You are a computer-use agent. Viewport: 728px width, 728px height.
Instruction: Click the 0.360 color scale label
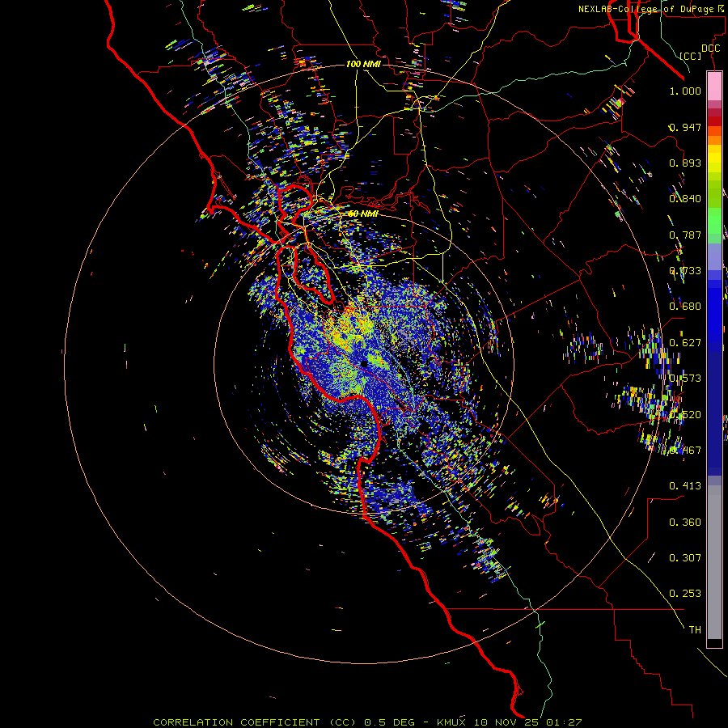pyautogui.click(x=685, y=523)
